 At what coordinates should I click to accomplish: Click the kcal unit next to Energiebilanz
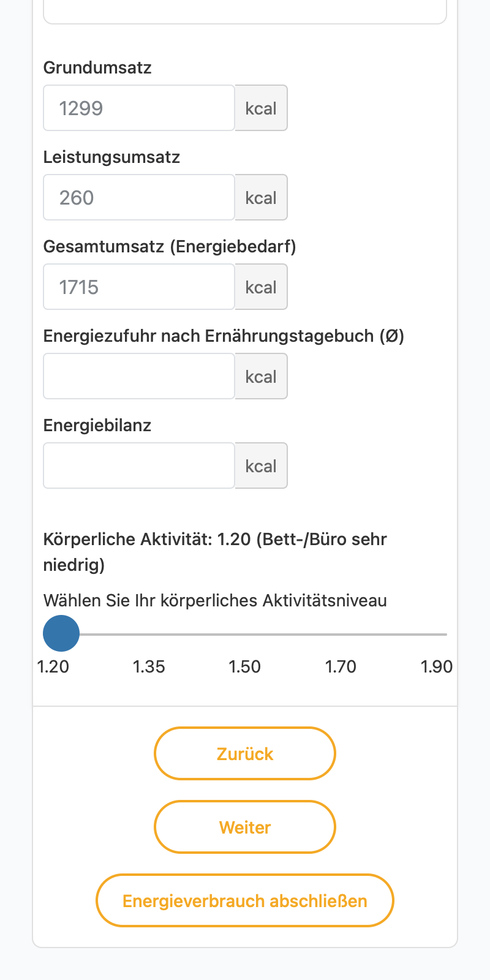(x=261, y=466)
